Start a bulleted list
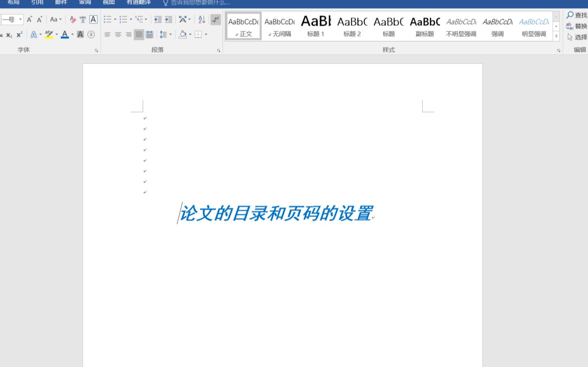The height and width of the screenshot is (367, 588). click(x=107, y=19)
